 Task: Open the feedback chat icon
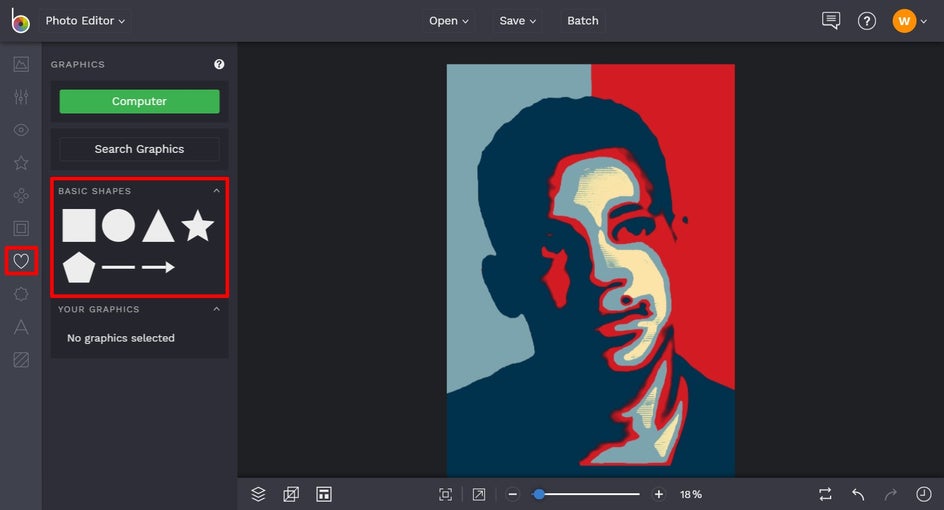pos(831,20)
